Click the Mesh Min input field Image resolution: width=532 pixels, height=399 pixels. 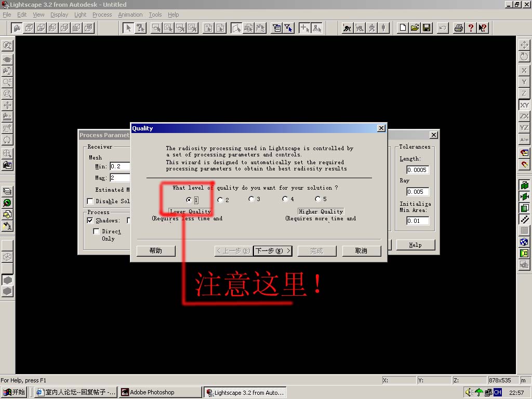tap(120, 166)
